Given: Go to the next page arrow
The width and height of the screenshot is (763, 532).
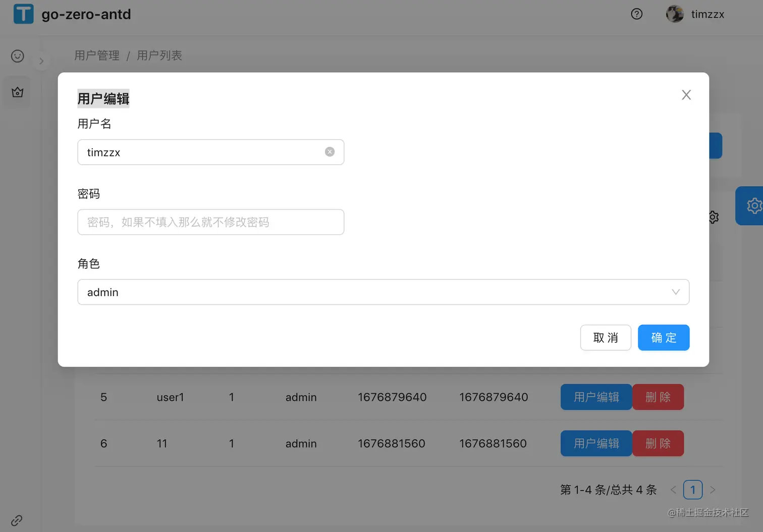Looking at the screenshot, I should (x=713, y=490).
